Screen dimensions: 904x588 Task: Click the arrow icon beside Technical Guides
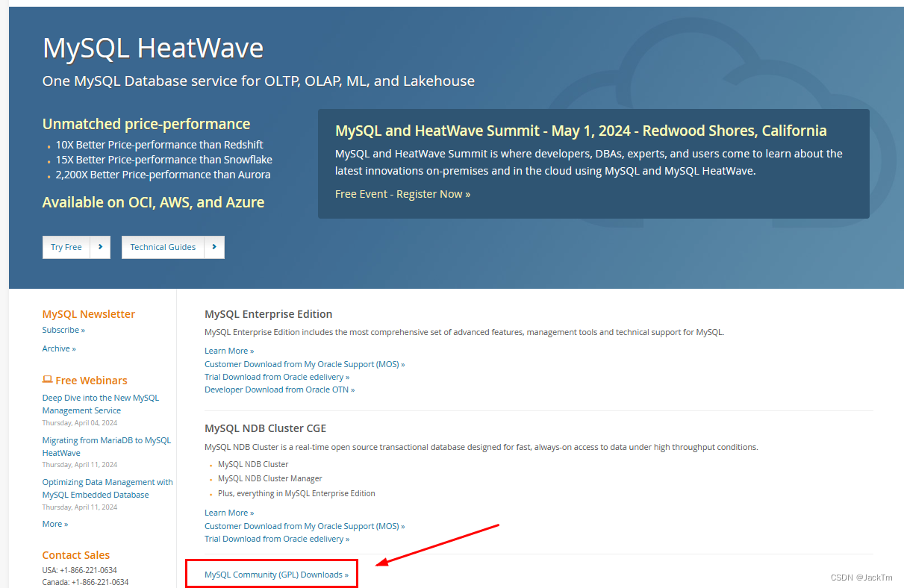click(214, 247)
